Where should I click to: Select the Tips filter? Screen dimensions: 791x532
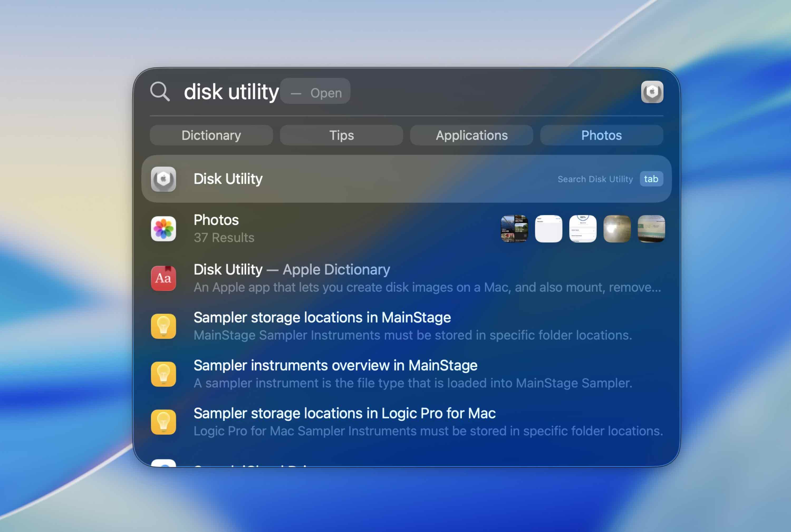coord(341,135)
